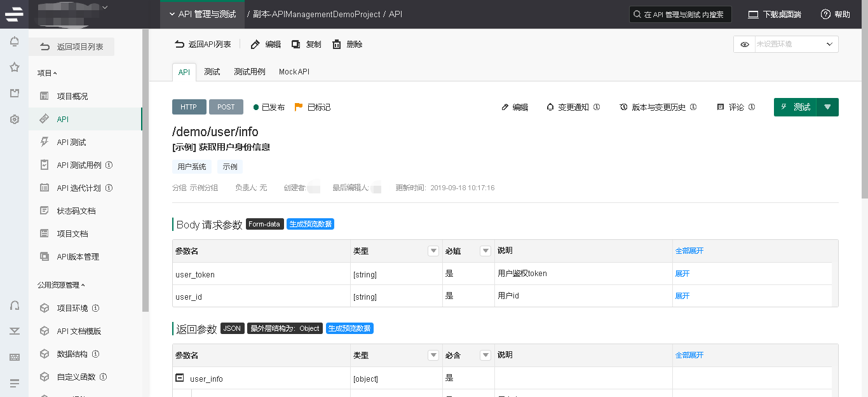Open 版本与变更历史 history icon

tap(624, 107)
